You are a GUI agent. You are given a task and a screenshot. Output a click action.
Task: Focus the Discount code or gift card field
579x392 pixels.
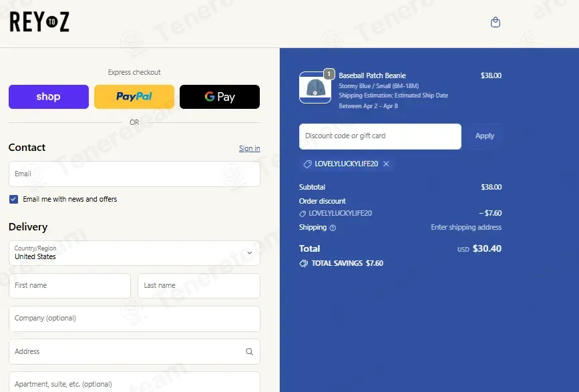point(380,136)
